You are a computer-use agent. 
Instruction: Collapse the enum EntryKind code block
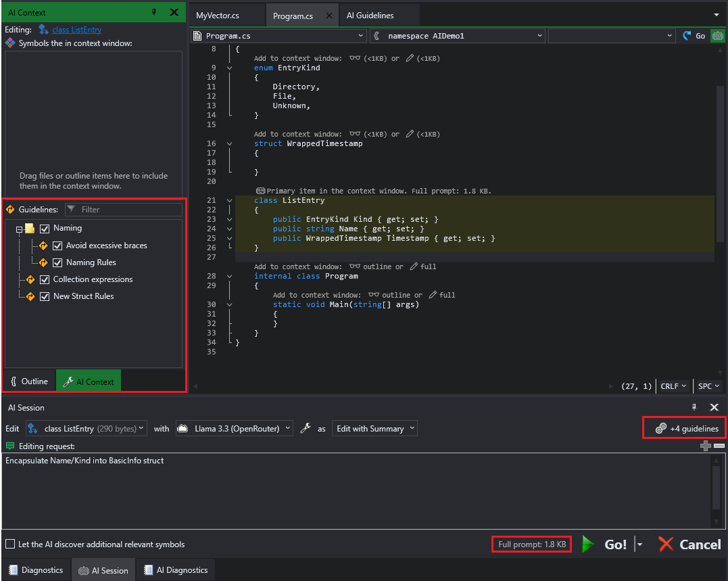point(229,68)
